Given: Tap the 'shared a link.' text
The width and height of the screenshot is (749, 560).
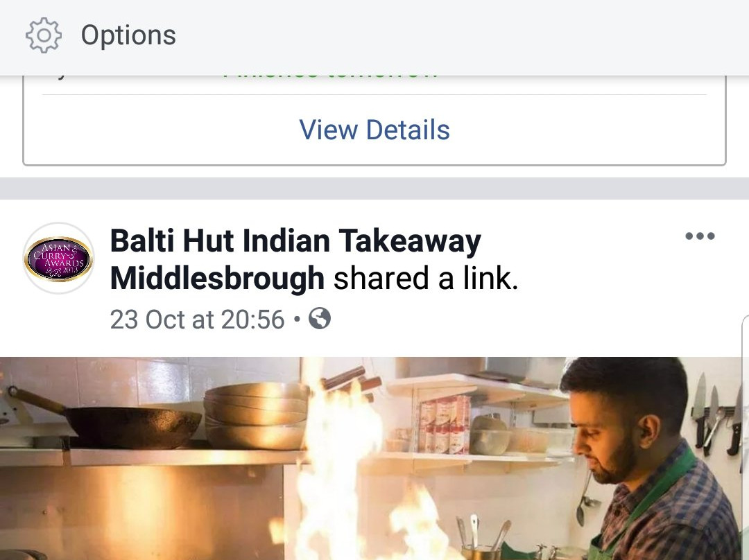Looking at the screenshot, I should coord(426,279).
